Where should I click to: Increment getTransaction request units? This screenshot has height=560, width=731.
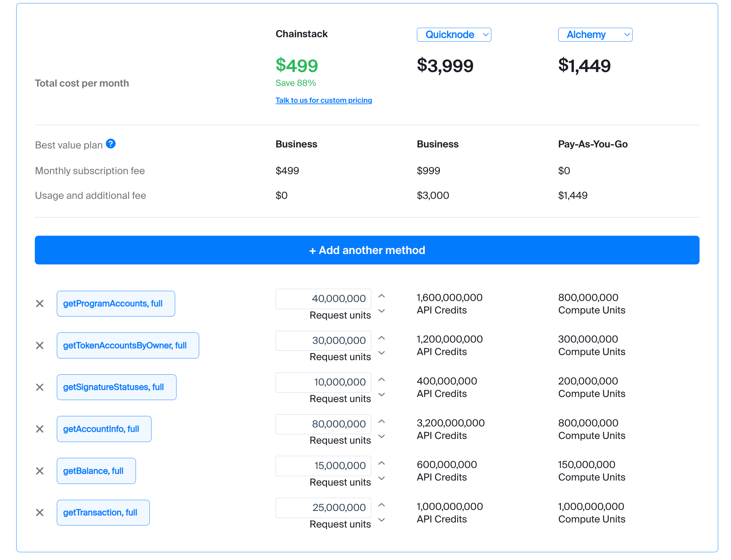click(382, 505)
